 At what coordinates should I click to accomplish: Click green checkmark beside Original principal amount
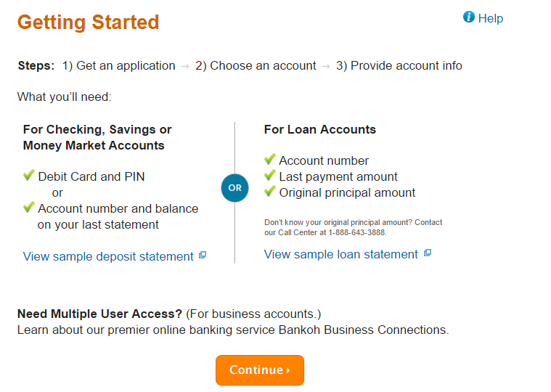(270, 191)
